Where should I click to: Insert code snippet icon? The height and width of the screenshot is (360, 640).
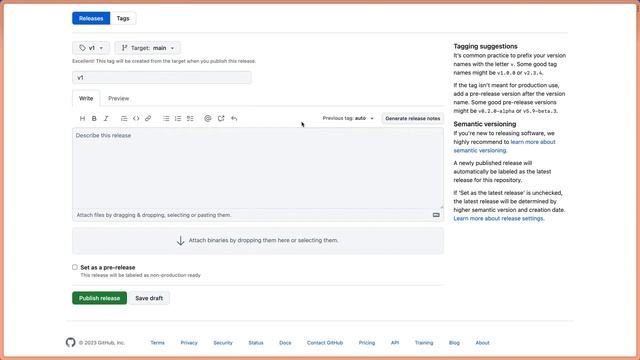coord(136,118)
